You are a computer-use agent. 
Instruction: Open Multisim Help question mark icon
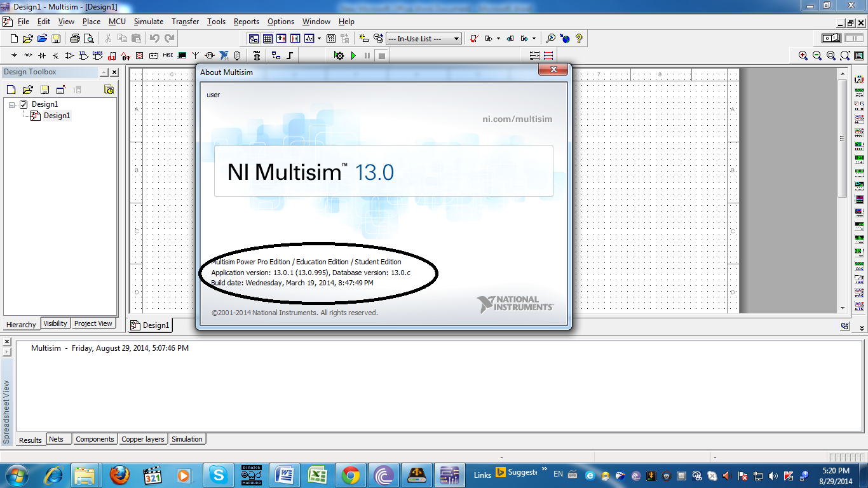click(579, 39)
